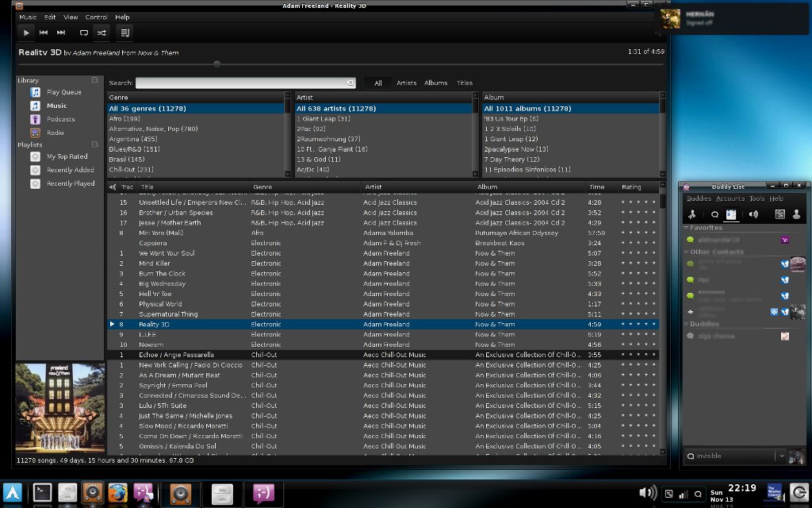Sort the track list by Rating column
812x508 pixels.
638,187
